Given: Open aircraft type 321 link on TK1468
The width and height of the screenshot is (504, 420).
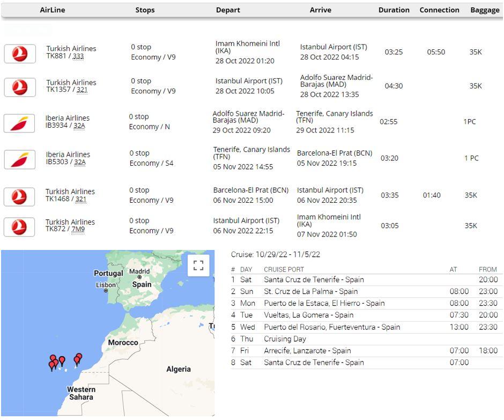Looking at the screenshot, I should pyautogui.click(x=81, y=200).
